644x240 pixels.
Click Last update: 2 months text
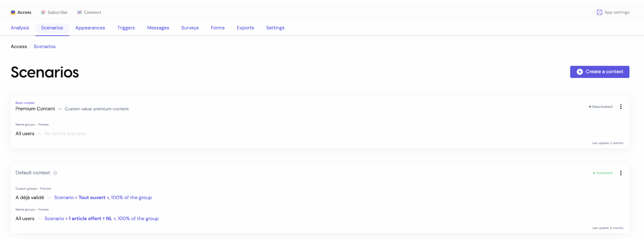click(607, 143)
